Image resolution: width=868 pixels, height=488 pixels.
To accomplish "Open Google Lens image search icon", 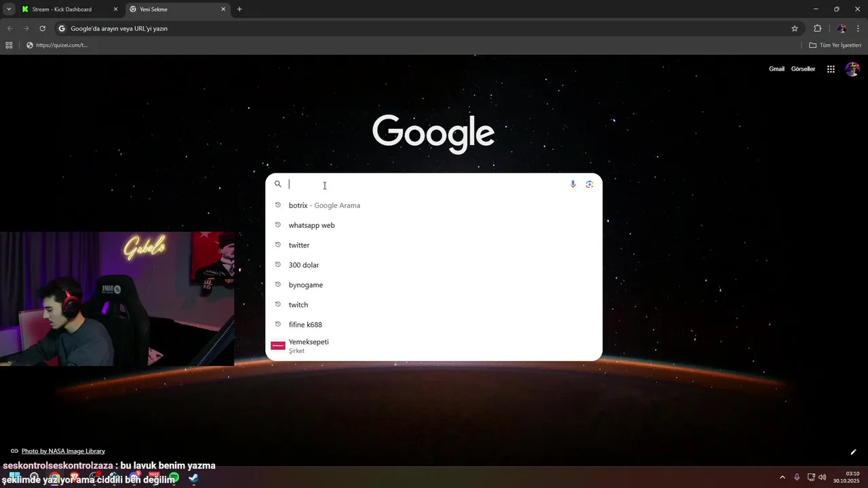I will [x=589, y=184].
